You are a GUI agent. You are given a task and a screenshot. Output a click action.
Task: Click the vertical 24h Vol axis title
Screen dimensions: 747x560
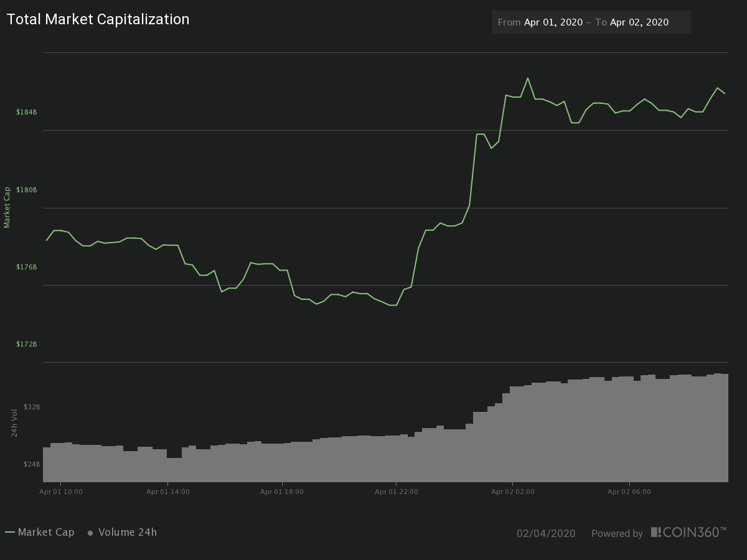pyautogui.click(x=14, y=422)
